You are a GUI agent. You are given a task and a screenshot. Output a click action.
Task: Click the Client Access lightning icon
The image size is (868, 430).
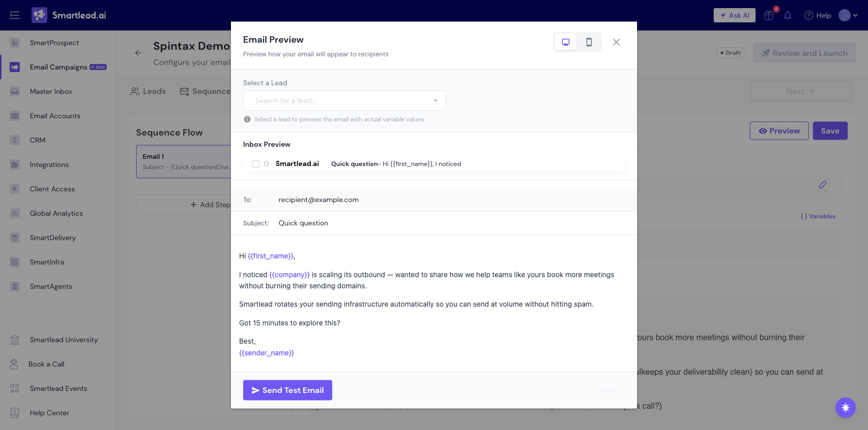point(15,189)
